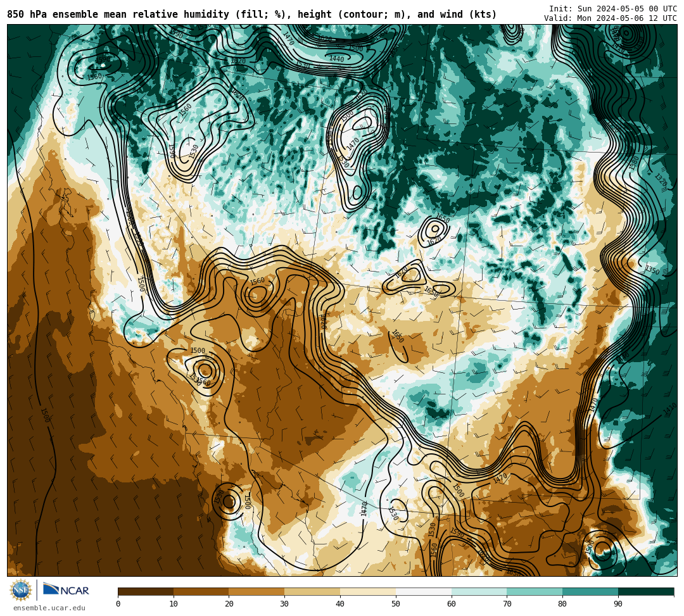
Task: Click the 'Init: Sun 2024-05-05 00 UTC' text
Action: tap(613, 9)
